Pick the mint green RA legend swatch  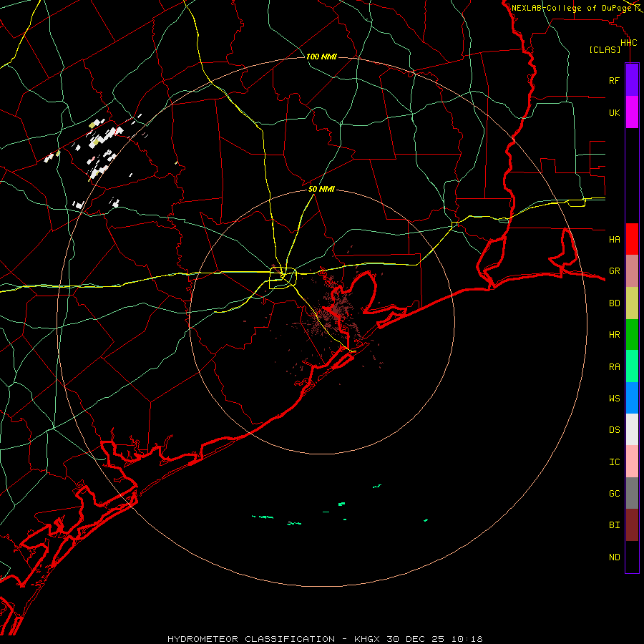click(632, 366)
